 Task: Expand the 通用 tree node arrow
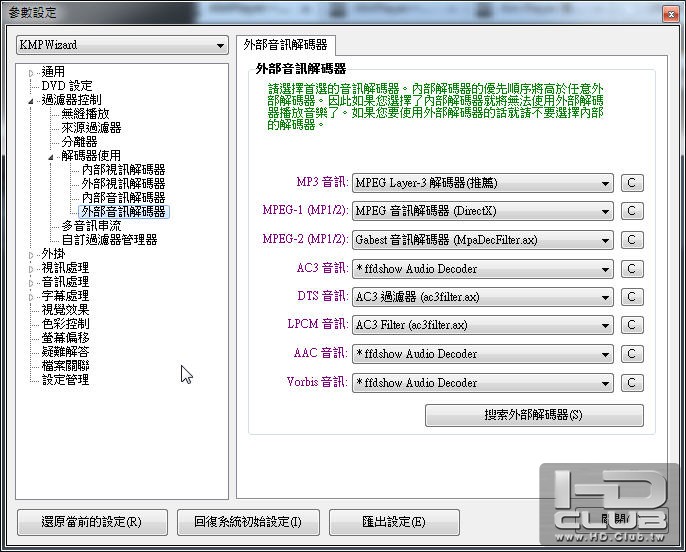pos(31,73)
